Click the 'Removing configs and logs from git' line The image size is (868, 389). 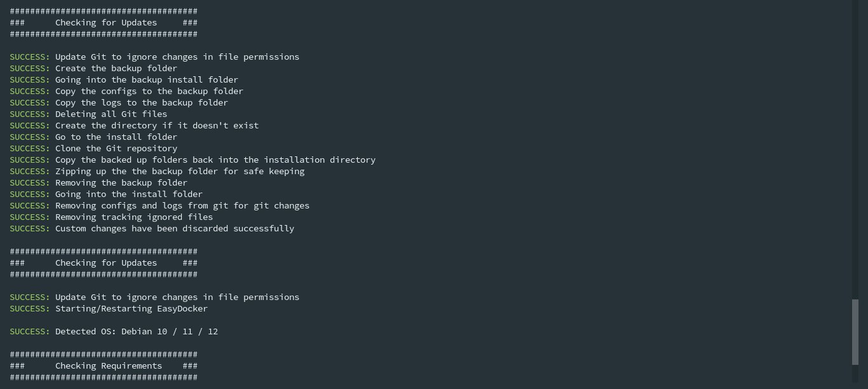coord(159,205)
